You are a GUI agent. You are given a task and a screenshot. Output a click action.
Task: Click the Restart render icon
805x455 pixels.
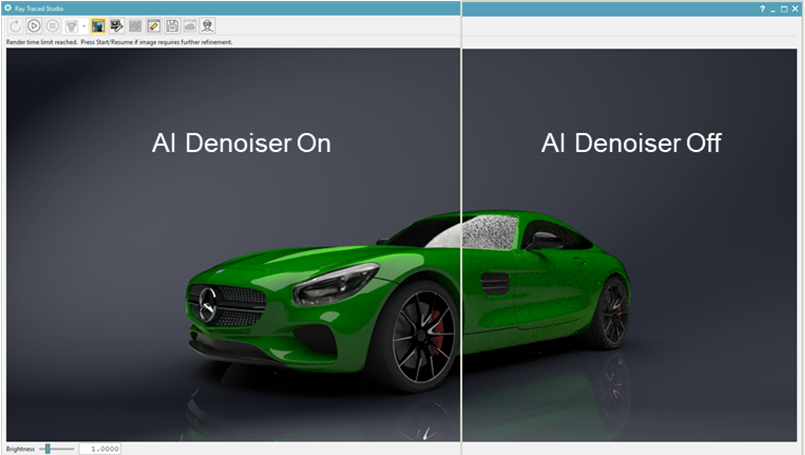(x=15, y=26)
